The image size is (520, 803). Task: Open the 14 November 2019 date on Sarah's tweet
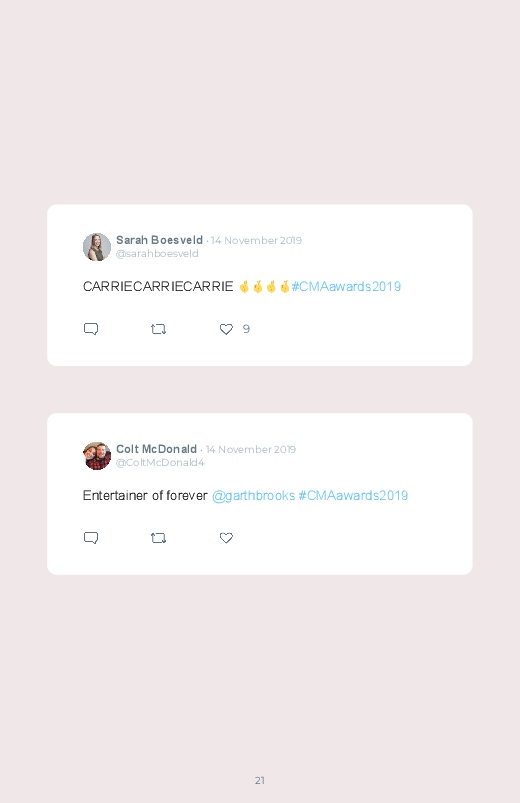coord(256,240)
